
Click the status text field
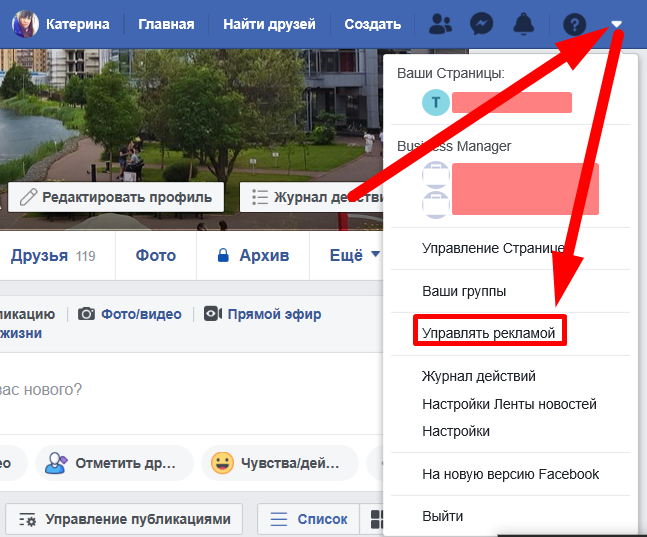click(191, 390)
